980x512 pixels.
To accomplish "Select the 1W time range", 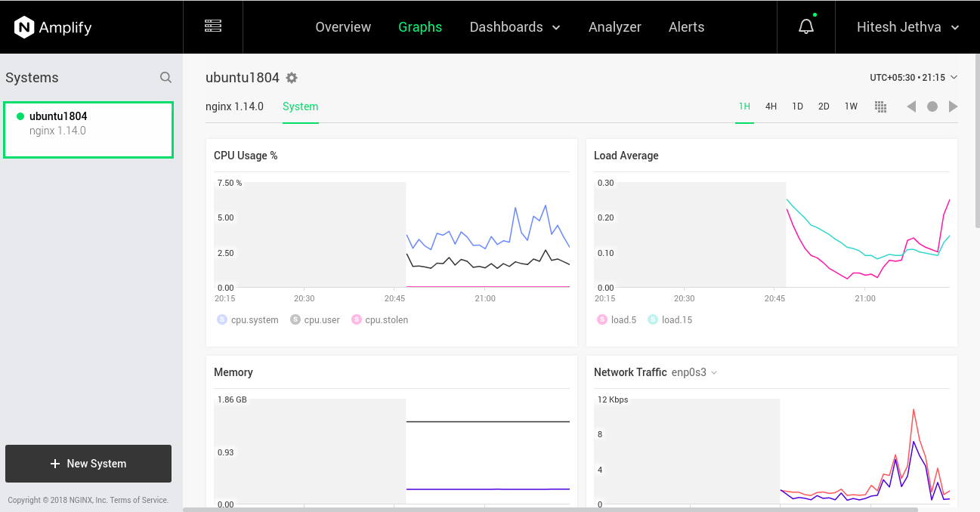I will pos(851,106).
